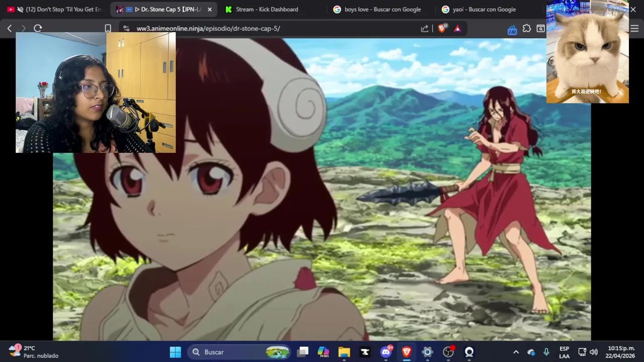
Task: Open Task View on the taskbar
Action: (x=303, y=352)
